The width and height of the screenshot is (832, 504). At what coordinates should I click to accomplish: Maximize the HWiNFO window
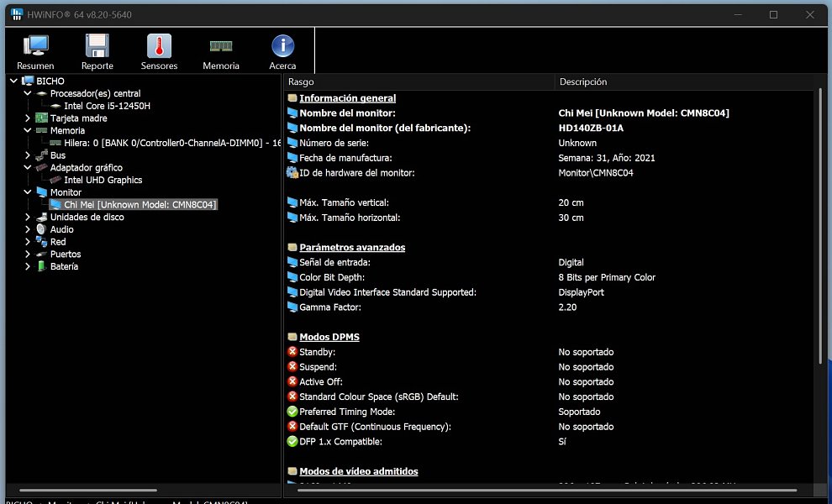(774, 14)
